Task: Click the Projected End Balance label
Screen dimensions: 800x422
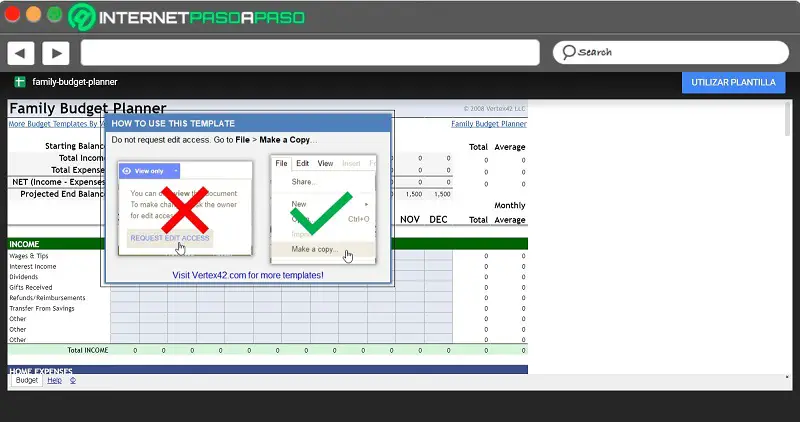Action: point(62,194)
